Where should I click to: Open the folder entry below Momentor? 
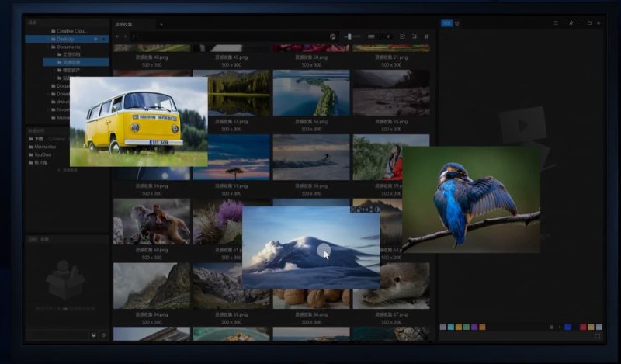[x=40, y=155]
